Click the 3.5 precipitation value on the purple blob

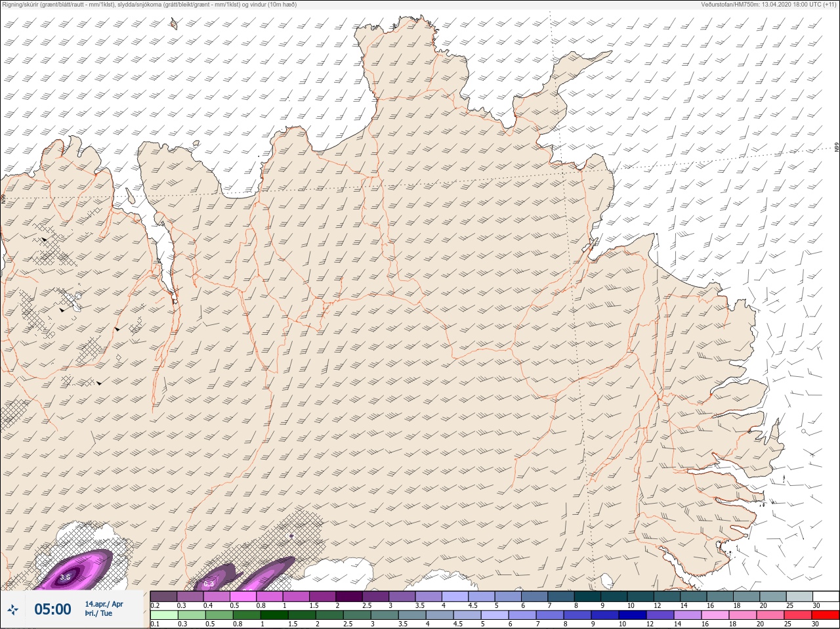(x=65, y=577)
